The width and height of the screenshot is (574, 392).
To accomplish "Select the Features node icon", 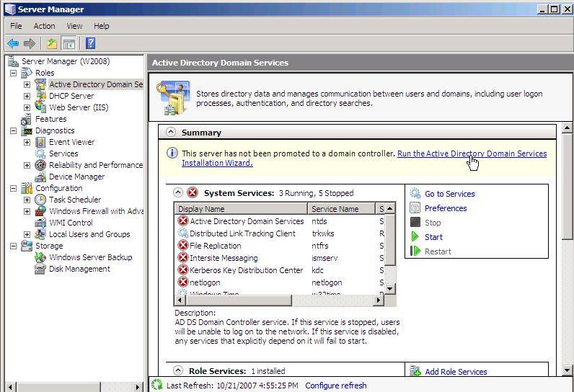I will (x=27, y=119).
